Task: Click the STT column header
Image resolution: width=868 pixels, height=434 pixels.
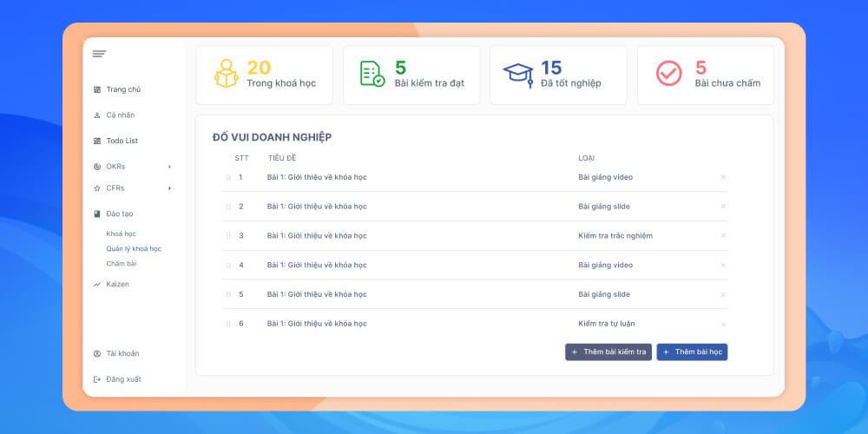Action: pos(242,158)
